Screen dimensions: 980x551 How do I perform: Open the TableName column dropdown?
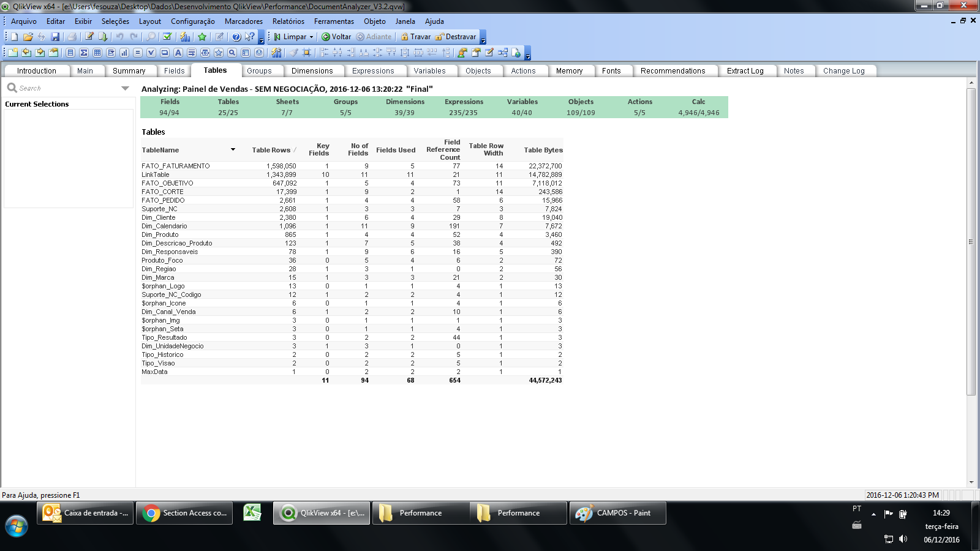coord(233,149)
